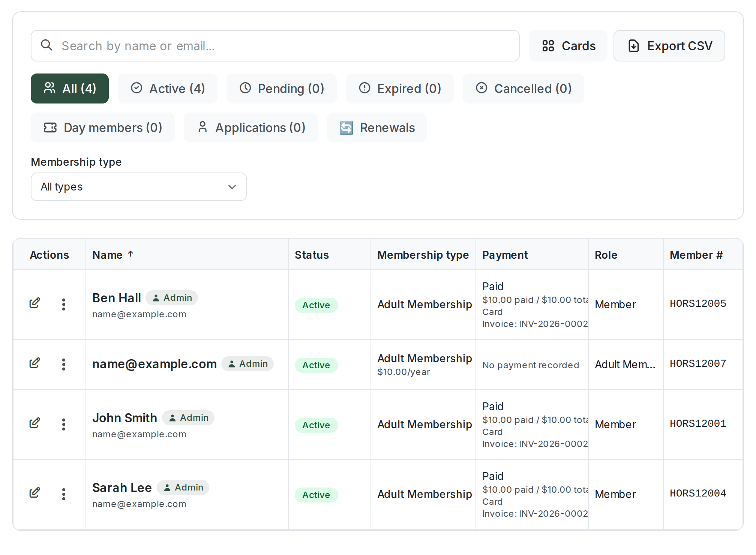Filter by Active (4) members

coord(168,88)
